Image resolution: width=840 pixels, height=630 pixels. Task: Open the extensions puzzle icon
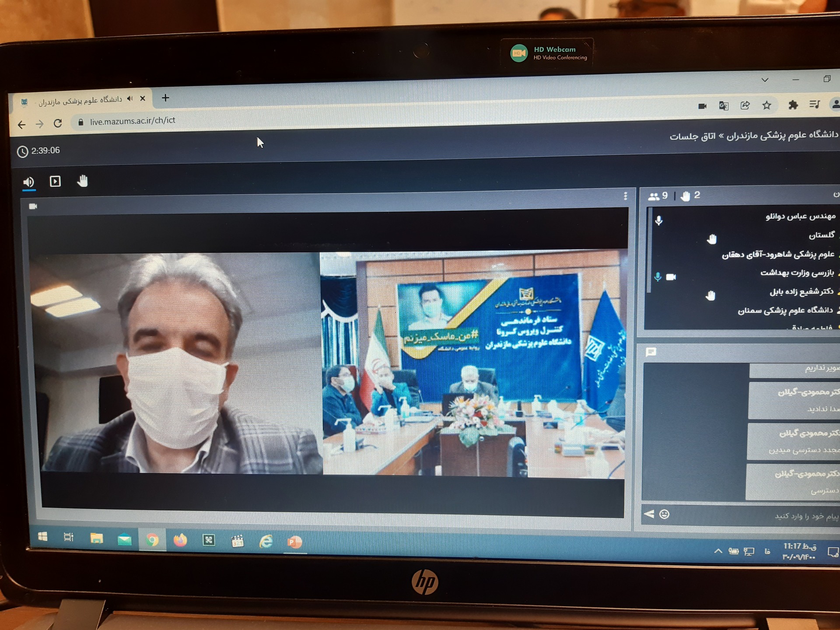(793, 105)
